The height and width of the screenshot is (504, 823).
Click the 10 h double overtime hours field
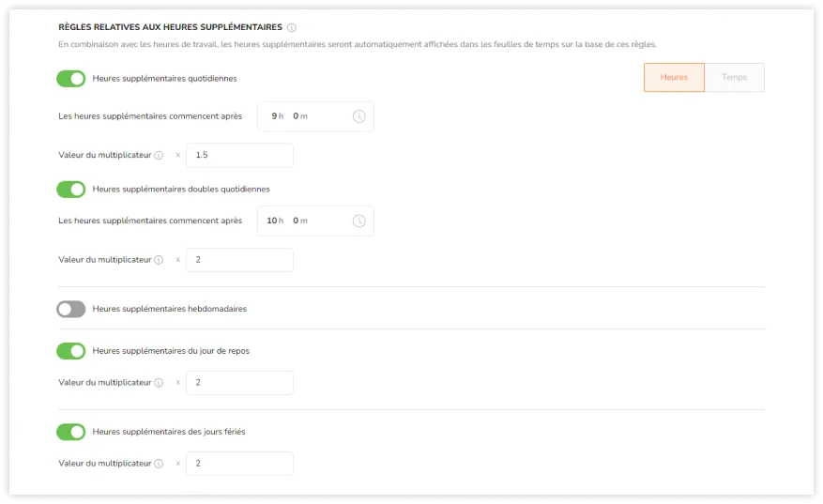click(275, 221)
